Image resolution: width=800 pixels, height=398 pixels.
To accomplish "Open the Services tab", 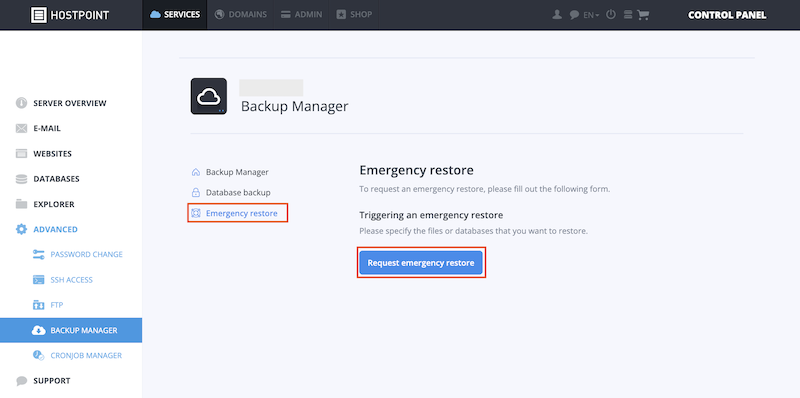I will (174, 15).
